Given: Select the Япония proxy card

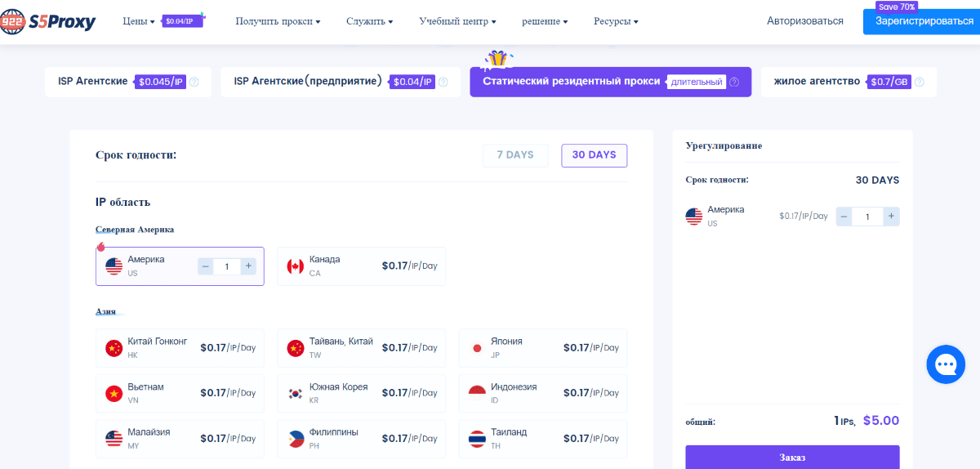Looking at the screenshot, I should pyautogui.click(x=543, y=349).
